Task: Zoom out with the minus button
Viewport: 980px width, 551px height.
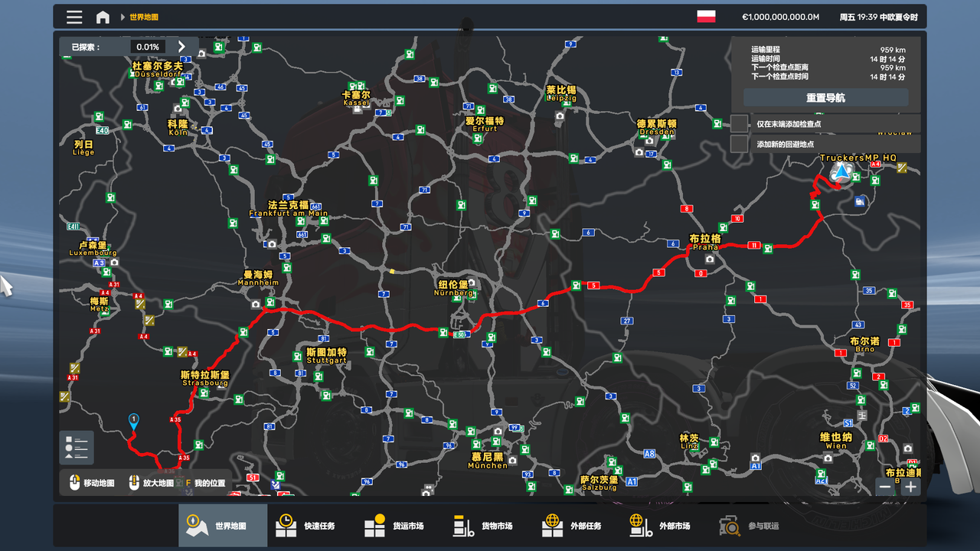Action: [x=885, y=487]
